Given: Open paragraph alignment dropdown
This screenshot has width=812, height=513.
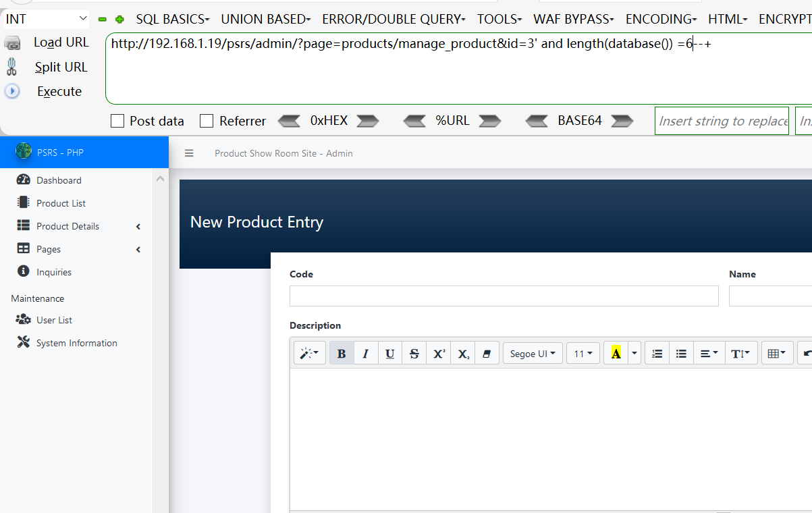Looking at the screenshot, I should [x=709, y=353].
